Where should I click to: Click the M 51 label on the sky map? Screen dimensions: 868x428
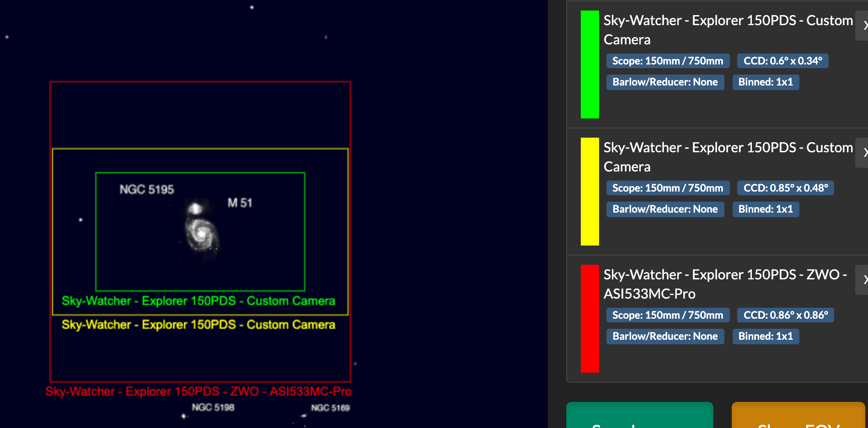(240, 203)
